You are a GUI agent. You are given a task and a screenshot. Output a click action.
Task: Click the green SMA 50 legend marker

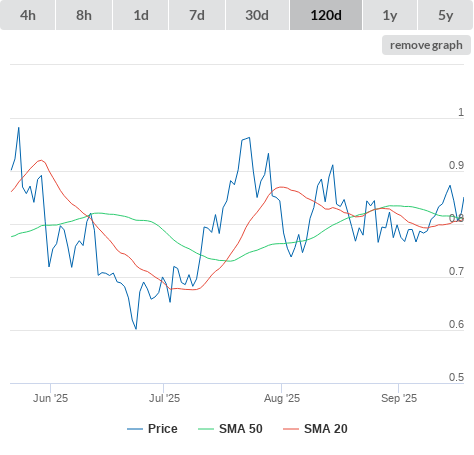click(206, 429)
